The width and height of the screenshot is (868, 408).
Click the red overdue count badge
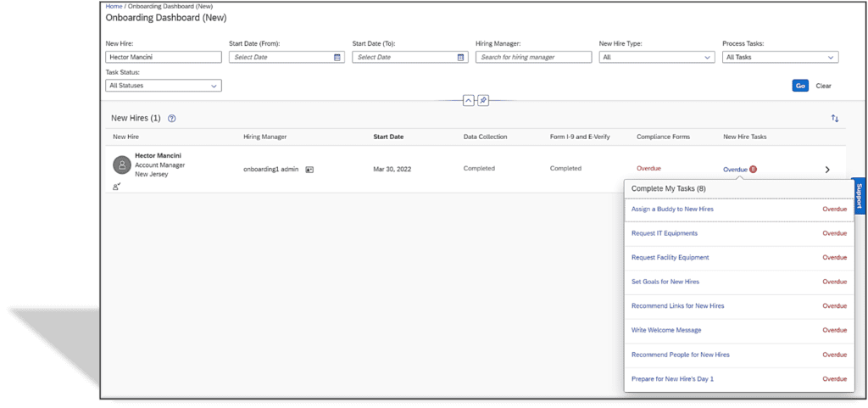pos(754,170)
